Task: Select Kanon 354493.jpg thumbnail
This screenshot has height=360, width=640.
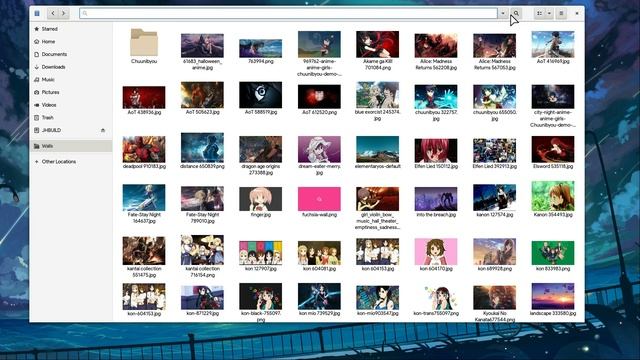Action: tap(553, 196)
